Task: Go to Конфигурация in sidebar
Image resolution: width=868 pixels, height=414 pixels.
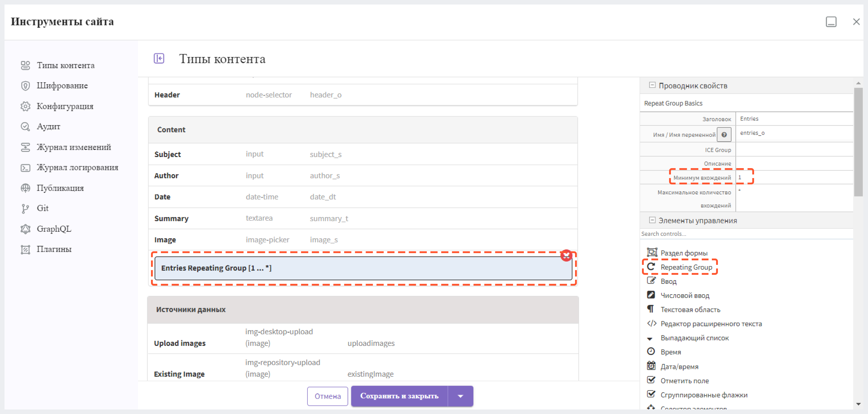Action: coord(65,106)
